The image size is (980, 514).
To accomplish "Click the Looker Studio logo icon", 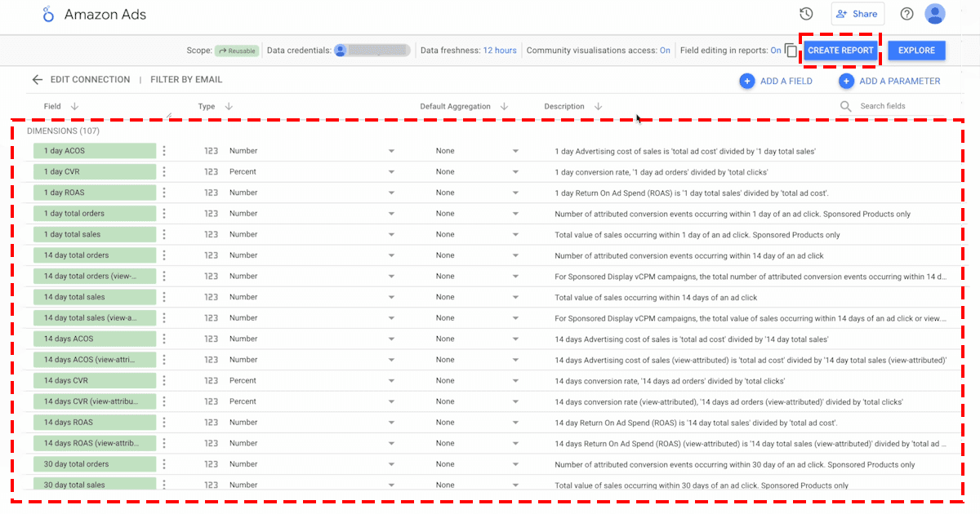I will pos(49,15).
